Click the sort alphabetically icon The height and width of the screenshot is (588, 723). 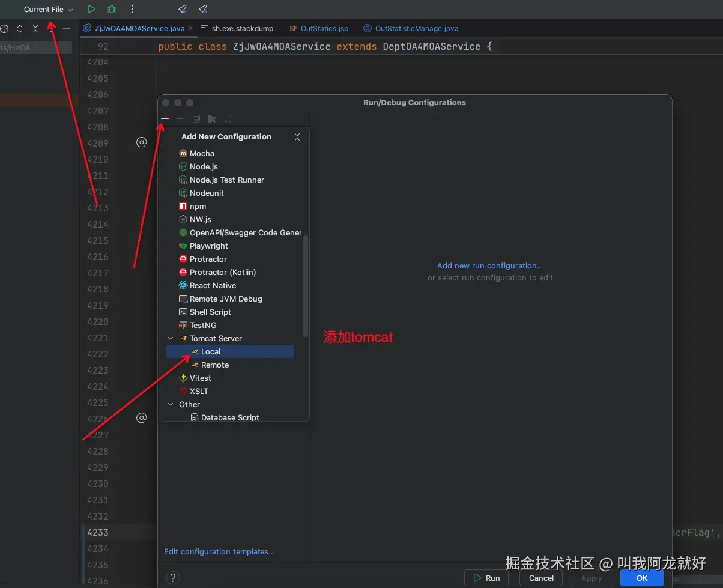point(228,119)
